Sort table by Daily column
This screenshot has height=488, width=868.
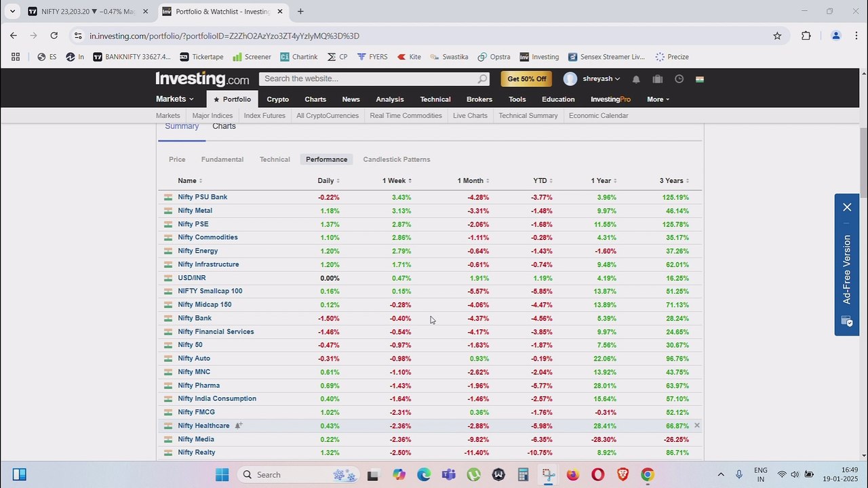(328, 181)
